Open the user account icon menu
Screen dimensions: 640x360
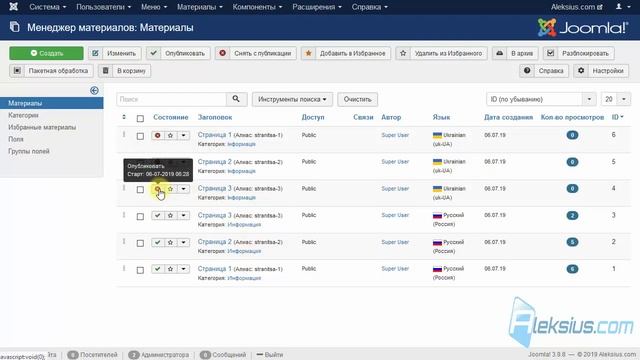[622, 7]
